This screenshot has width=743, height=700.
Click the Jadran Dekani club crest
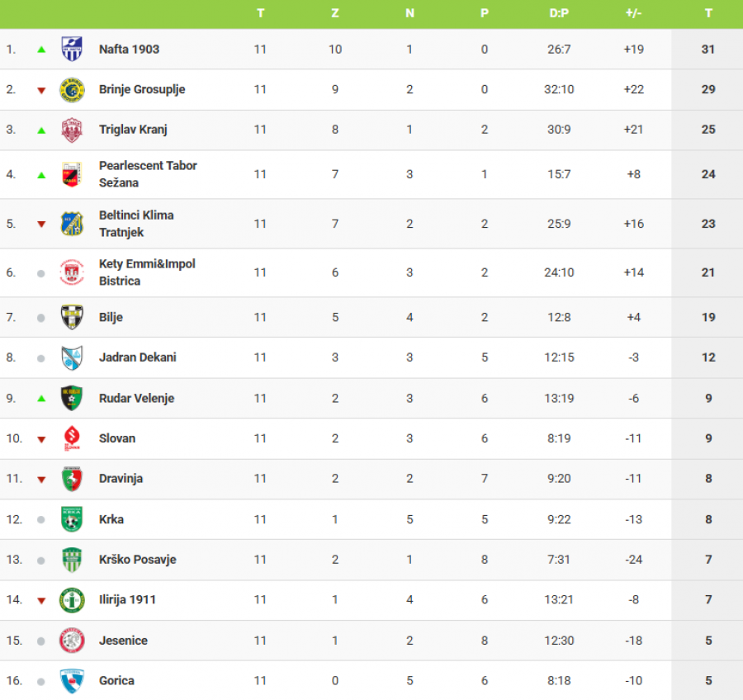click(72, 357)
